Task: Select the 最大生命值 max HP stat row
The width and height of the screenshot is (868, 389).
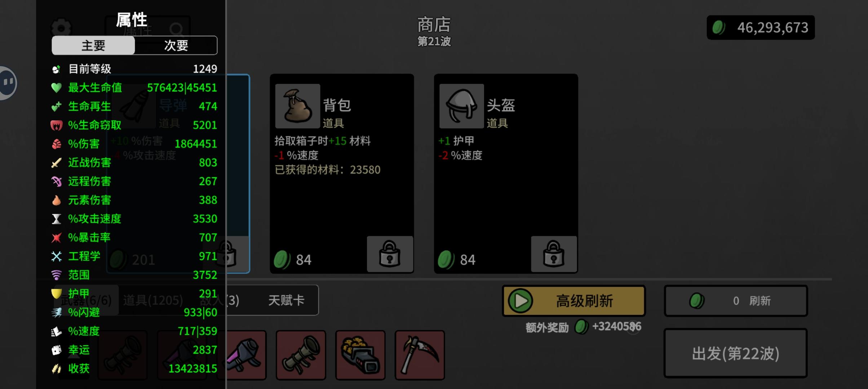Action: (134, 88)
